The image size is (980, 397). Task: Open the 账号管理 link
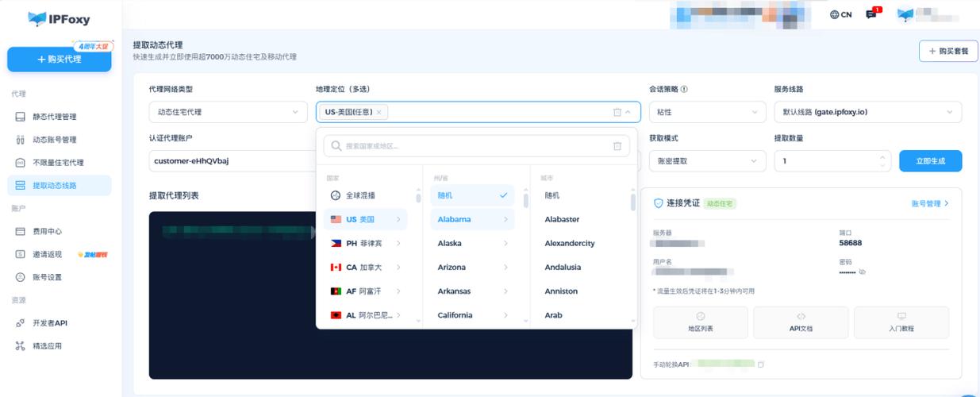[x=930, y=204]
